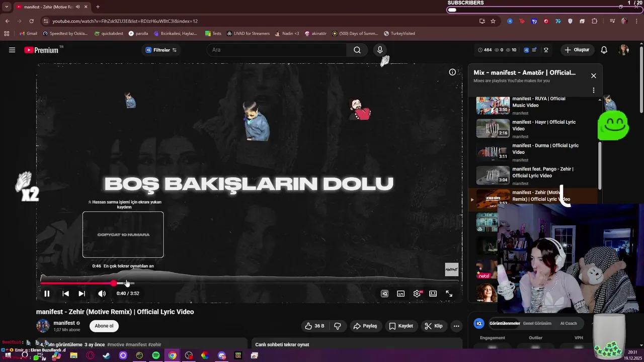Seek along the red video progress bar
This screenshot has height=362, width=644.
[x=250, y=283]
